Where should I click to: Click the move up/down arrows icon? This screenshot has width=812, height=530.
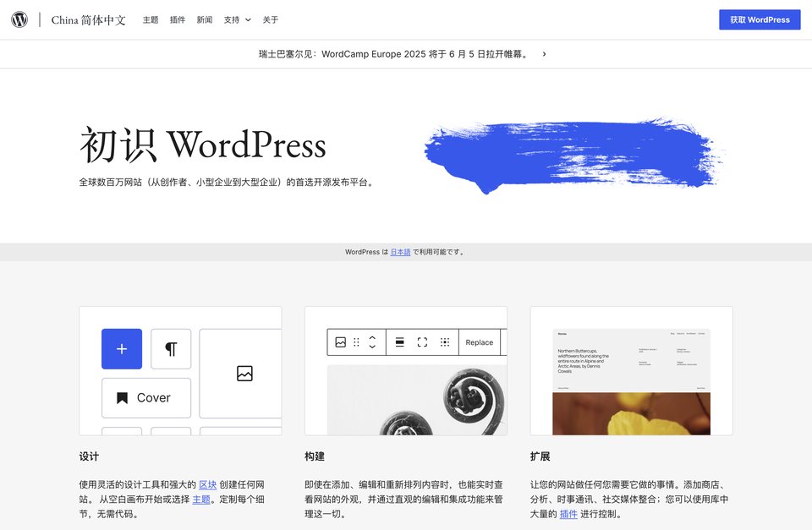coord(372,342)
